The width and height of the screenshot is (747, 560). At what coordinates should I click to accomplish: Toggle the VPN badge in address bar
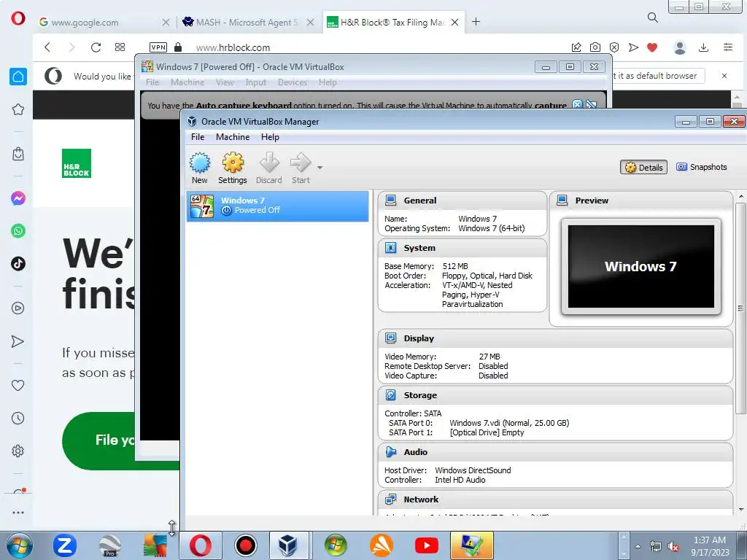pos(158,47)
